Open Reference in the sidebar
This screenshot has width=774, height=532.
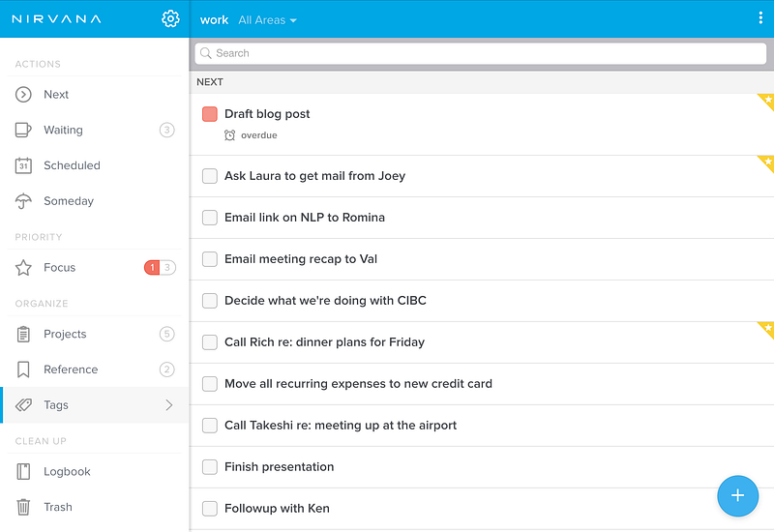click(70, 369)
